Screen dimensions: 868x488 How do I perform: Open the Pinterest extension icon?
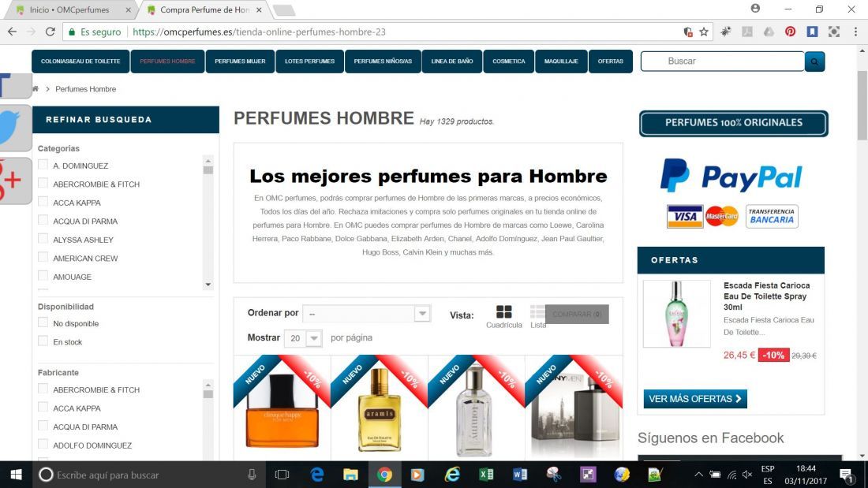[x=790, y=32]
